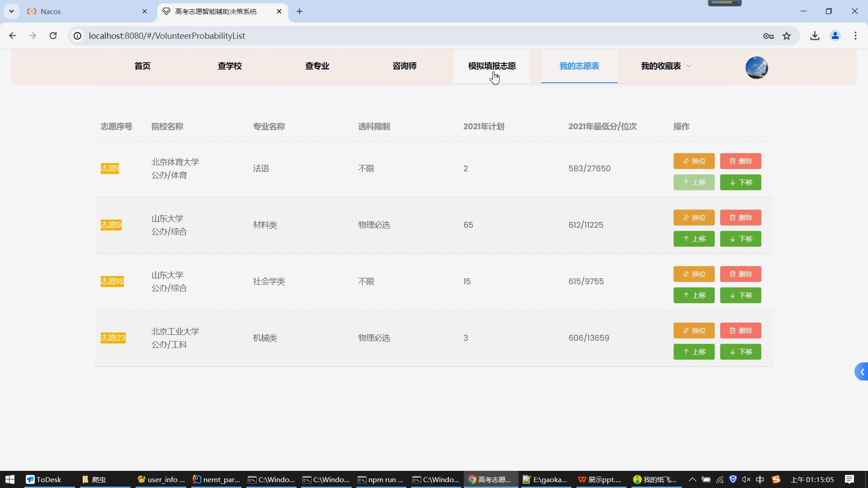Click the password manager key icon
The image size is (868, 488).
[768, 36]
